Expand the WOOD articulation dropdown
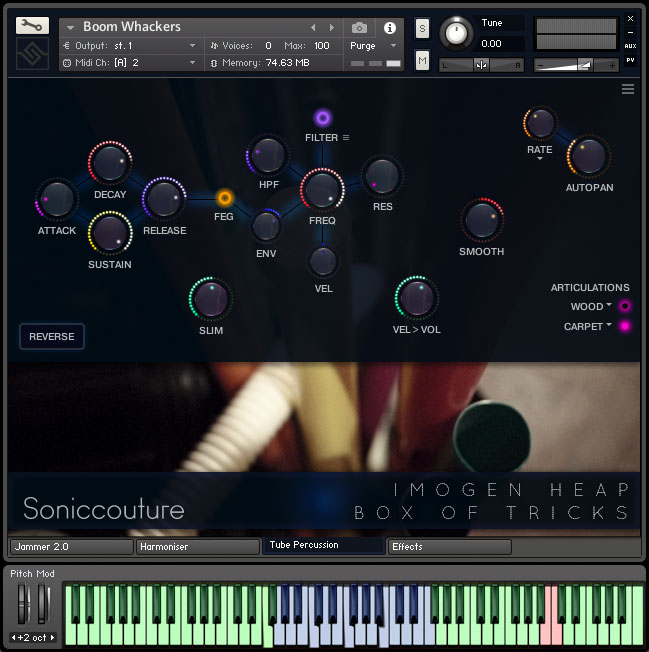Image resolution: width=649 pixels, height=652 pixels. (592, 307)
